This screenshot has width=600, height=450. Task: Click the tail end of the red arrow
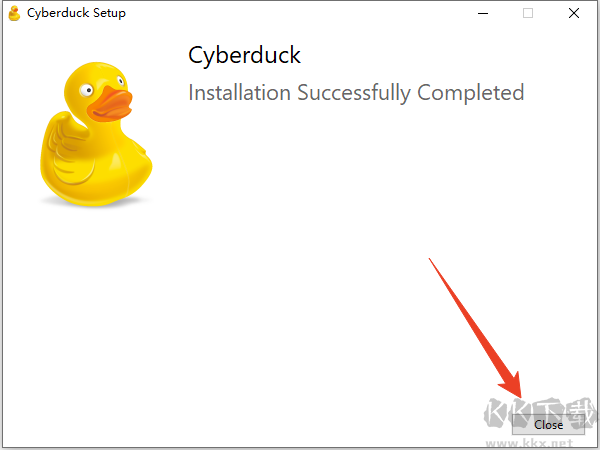click(432, 262)
